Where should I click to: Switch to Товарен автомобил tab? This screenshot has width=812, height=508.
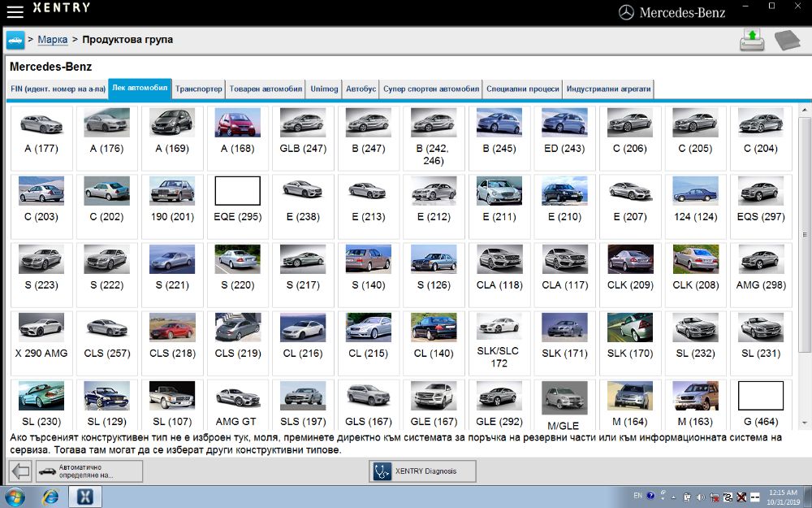click(266, 89)
